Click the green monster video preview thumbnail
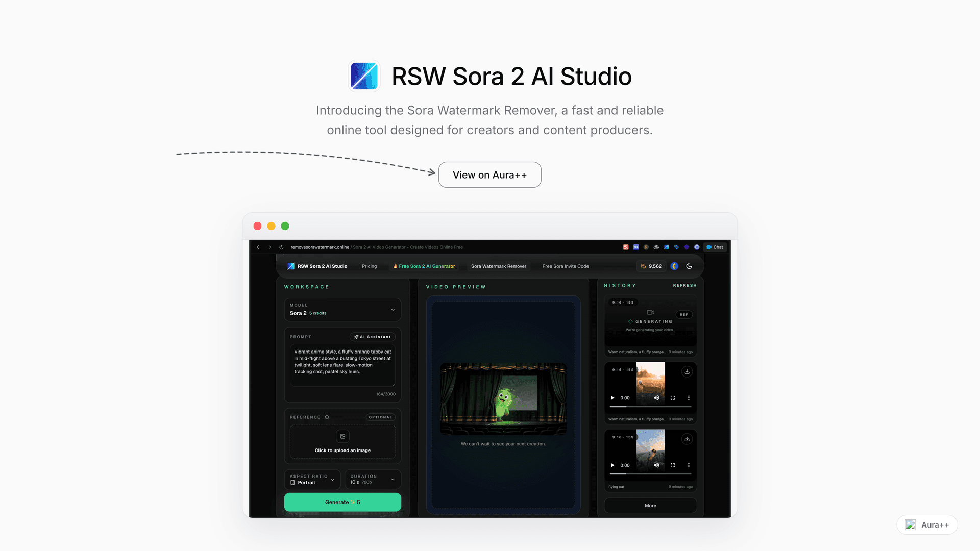Screen dimensions: 980x551 click(x=503, y=399)
